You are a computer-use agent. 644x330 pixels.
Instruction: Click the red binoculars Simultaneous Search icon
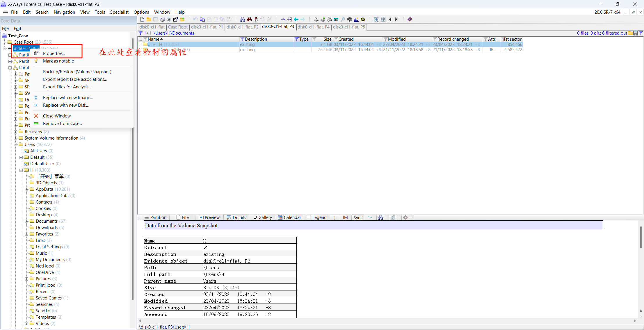pyautogui.click(x=249, y=19)
